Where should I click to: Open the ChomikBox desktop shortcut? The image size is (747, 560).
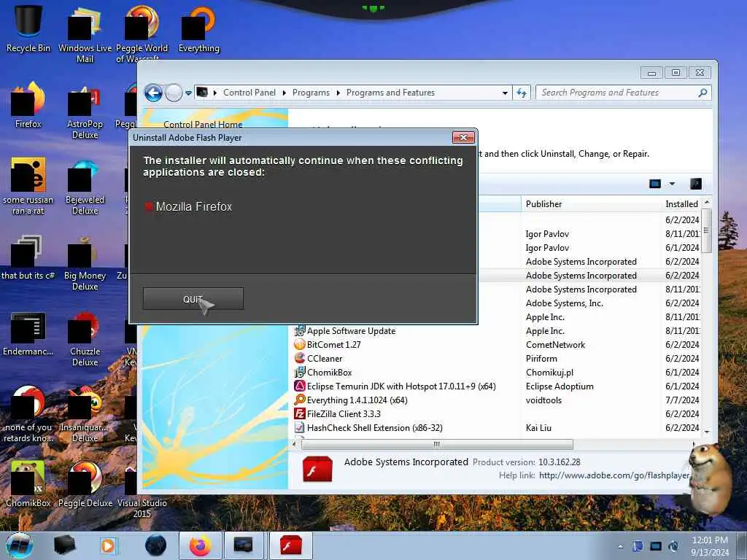28,485
